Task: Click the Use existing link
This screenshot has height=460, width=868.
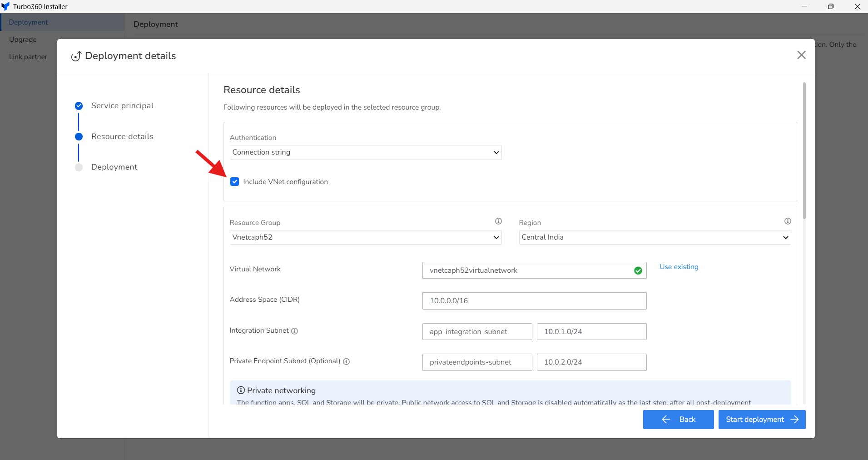Action: coord(679,267)
